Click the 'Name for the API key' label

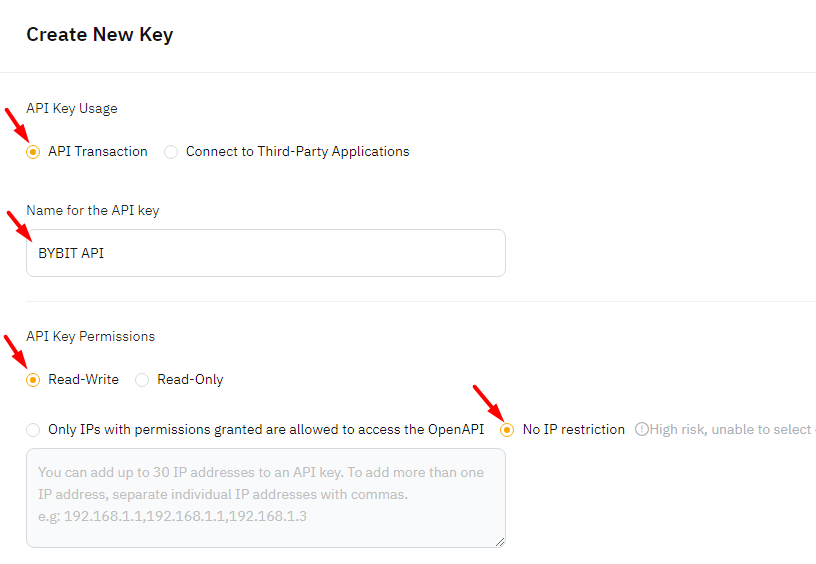coord(93,210)
